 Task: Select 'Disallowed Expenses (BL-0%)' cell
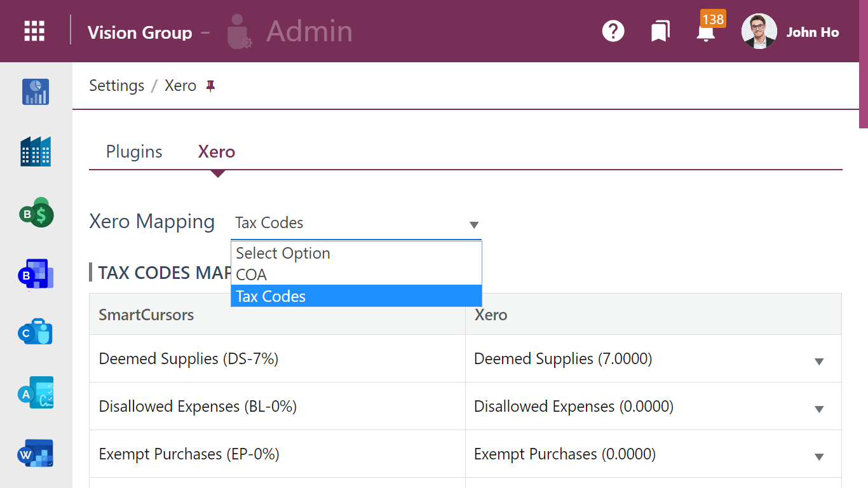tap(277, 407)
